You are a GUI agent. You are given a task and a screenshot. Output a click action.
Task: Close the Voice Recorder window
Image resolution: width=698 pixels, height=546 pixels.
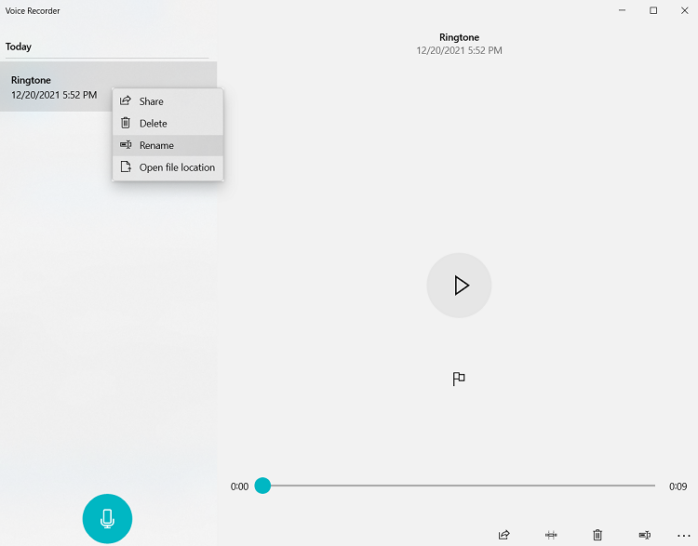coord(684,10)
